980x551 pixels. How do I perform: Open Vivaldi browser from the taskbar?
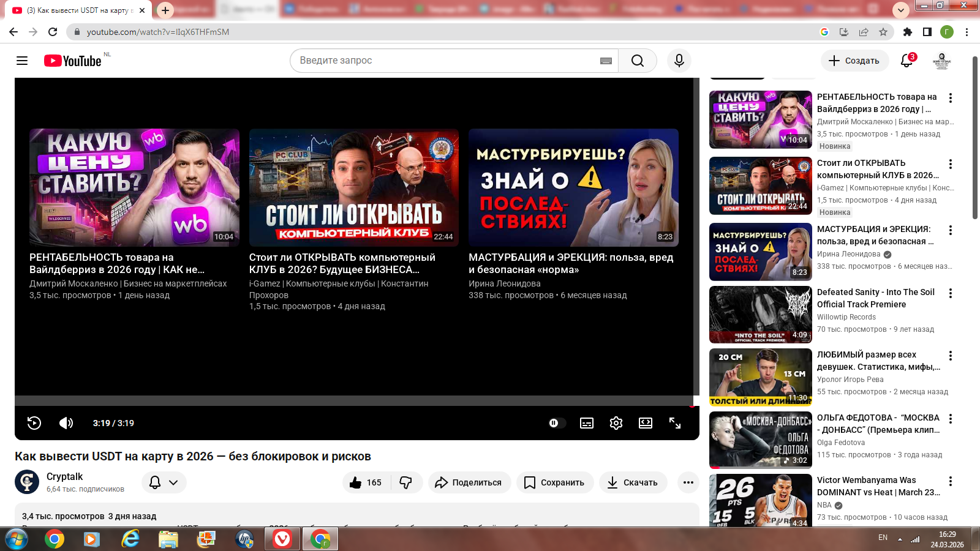point(282,539)
